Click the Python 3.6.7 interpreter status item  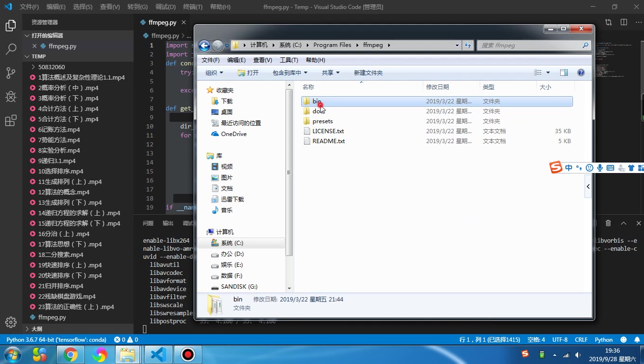coord(56,340)
